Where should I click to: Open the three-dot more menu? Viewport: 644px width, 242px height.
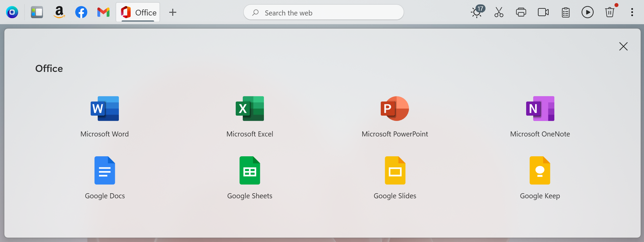[632, 12]
